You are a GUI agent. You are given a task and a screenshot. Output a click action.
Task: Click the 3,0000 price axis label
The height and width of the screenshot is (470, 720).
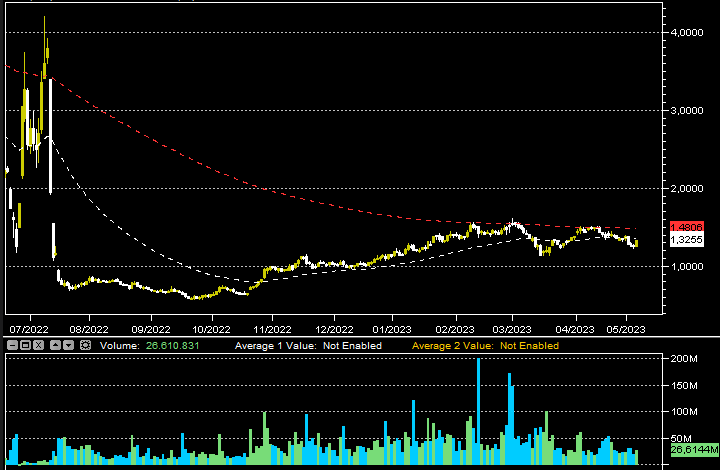pos(687,111)
